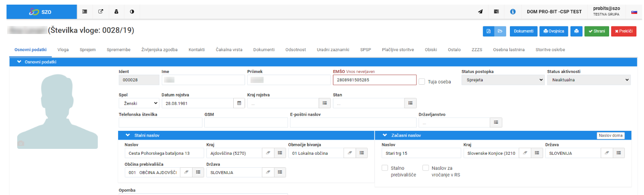The height and width of the screenshot is (195, 644).
Task: Open list lookup for Stalni naslov Država
Action: pyautogui.click(x=280, y=172)
